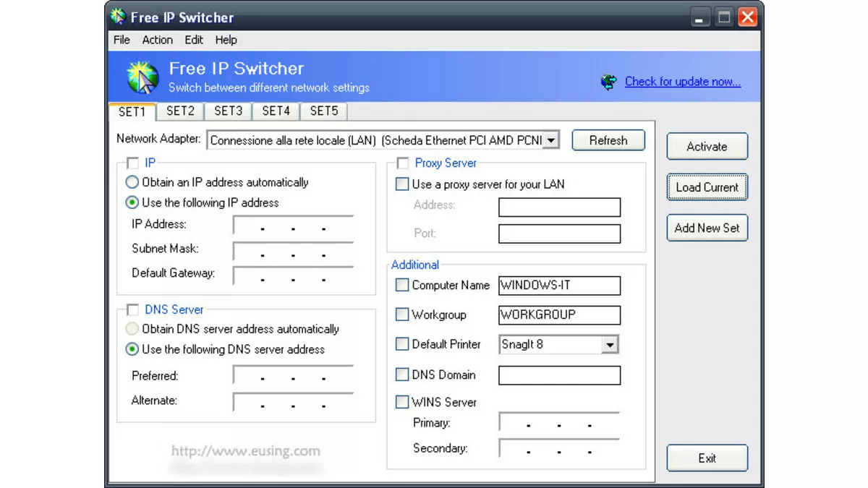Image resolution: width=868 pixels, height=488 pixels.
Task: Select Use the following DNS server address
Action: [x=132, y=349]
